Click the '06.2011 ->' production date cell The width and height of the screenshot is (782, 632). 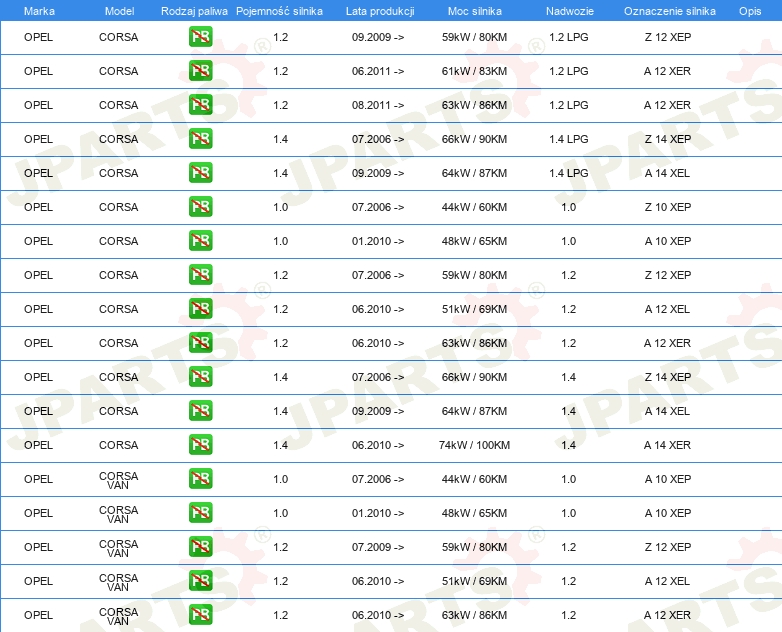pyautogui.click(x=378, y=71)
